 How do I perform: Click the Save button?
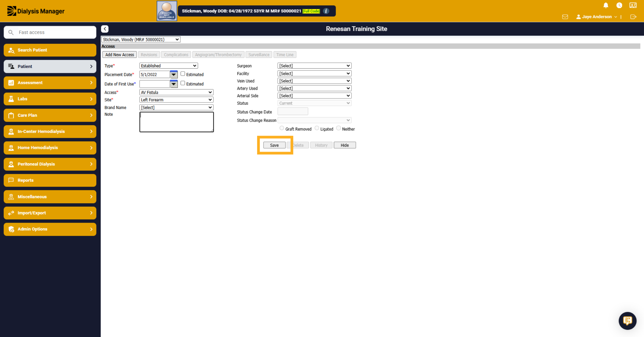point(274,145)
